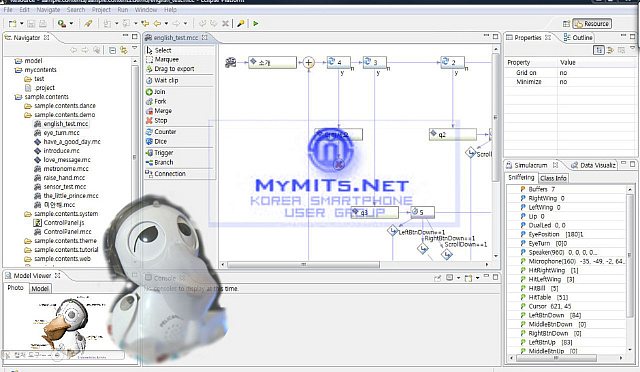Screen dimensions: 640x372
Task: Open the Window menu
Action: [146, 10]
